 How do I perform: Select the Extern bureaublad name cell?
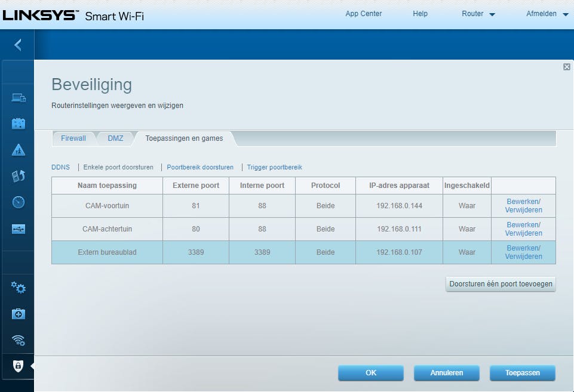point(108,252)
